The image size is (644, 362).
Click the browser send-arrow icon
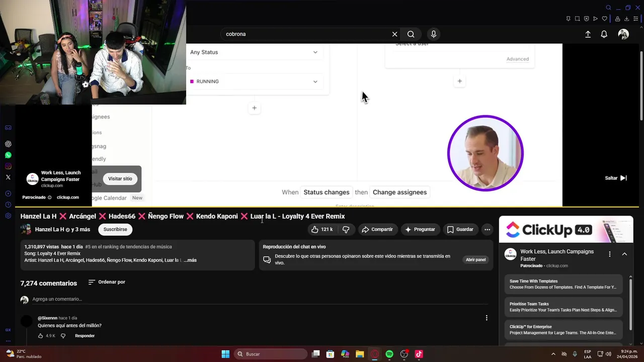(596, 19)
